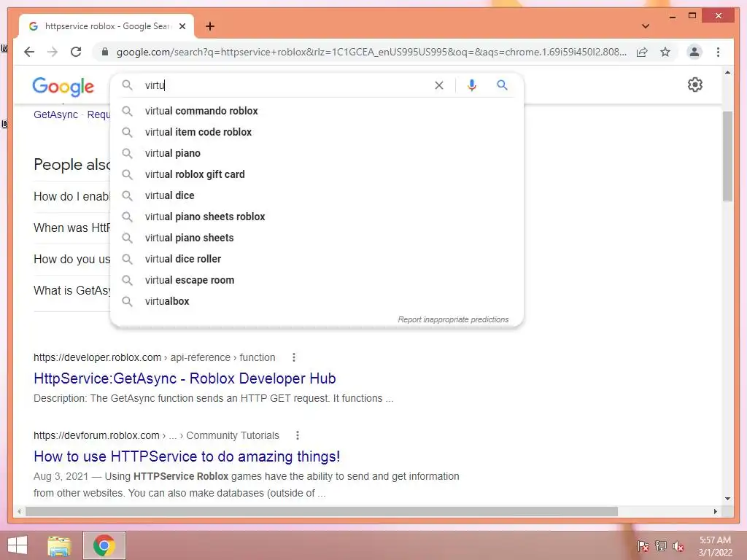Click the muted volume tray icon
Screen dimensions: 747x560
tap(678, 546)
